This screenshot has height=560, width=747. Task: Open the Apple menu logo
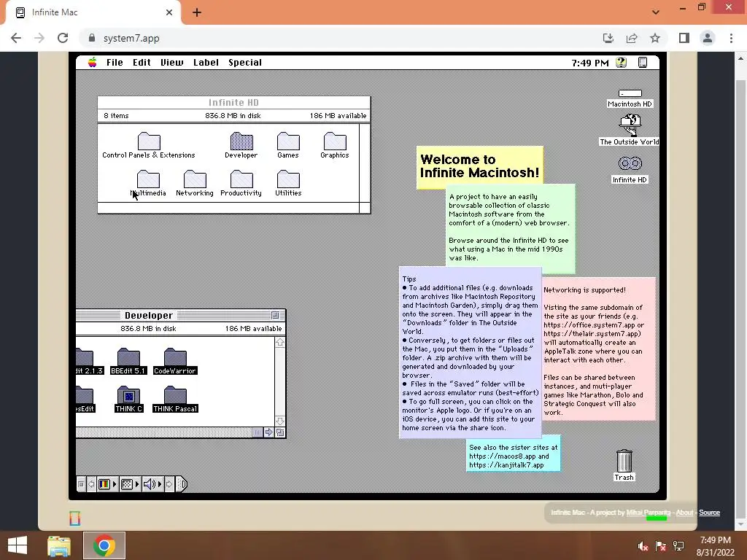click(93, 63)
